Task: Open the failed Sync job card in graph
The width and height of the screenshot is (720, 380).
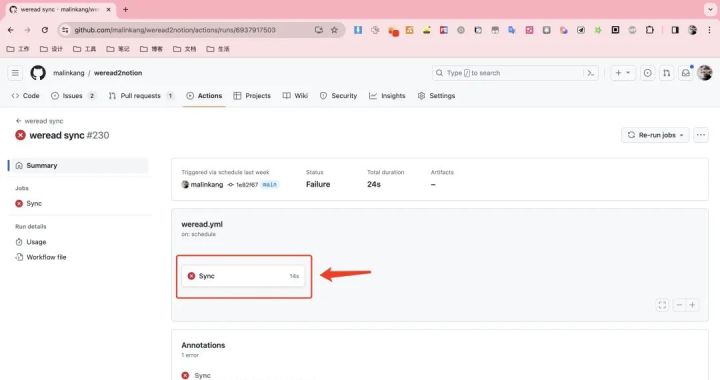Action: point(243,276)
